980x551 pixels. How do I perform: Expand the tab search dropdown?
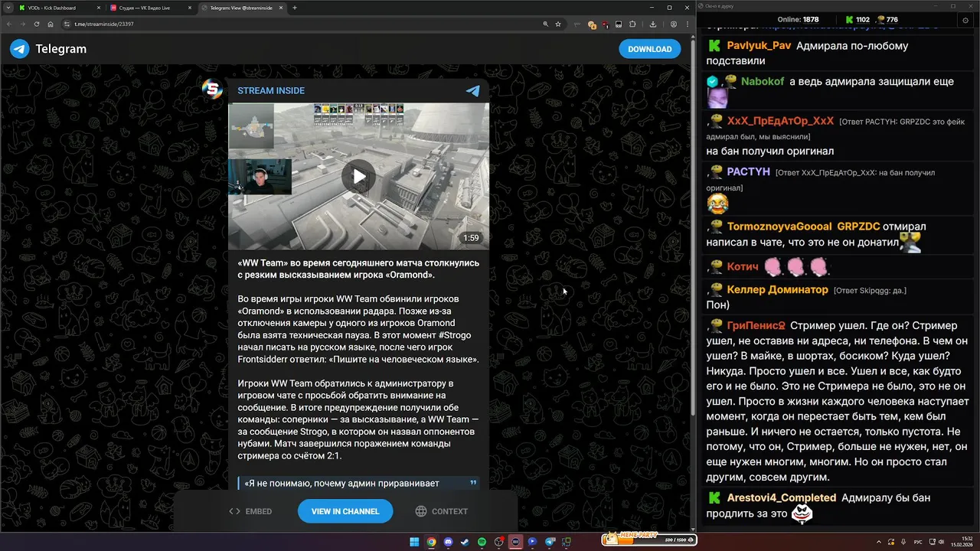(x=8, y=8)
